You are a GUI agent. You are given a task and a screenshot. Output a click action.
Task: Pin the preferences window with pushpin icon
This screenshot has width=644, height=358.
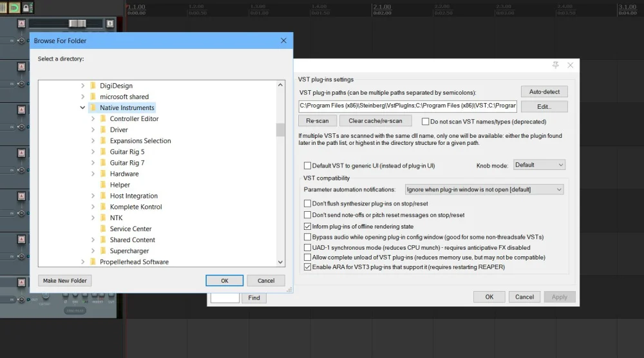pos(555,65)
